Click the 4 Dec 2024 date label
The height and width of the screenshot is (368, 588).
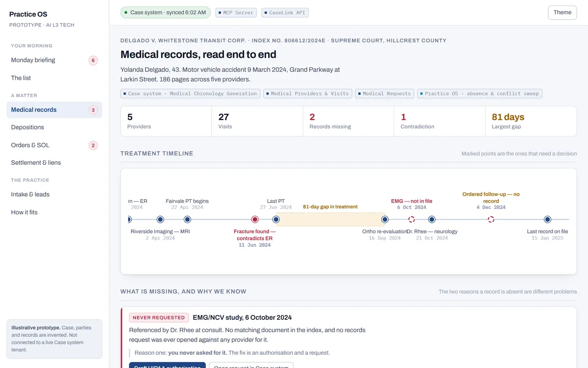click(x=491, y=208)
